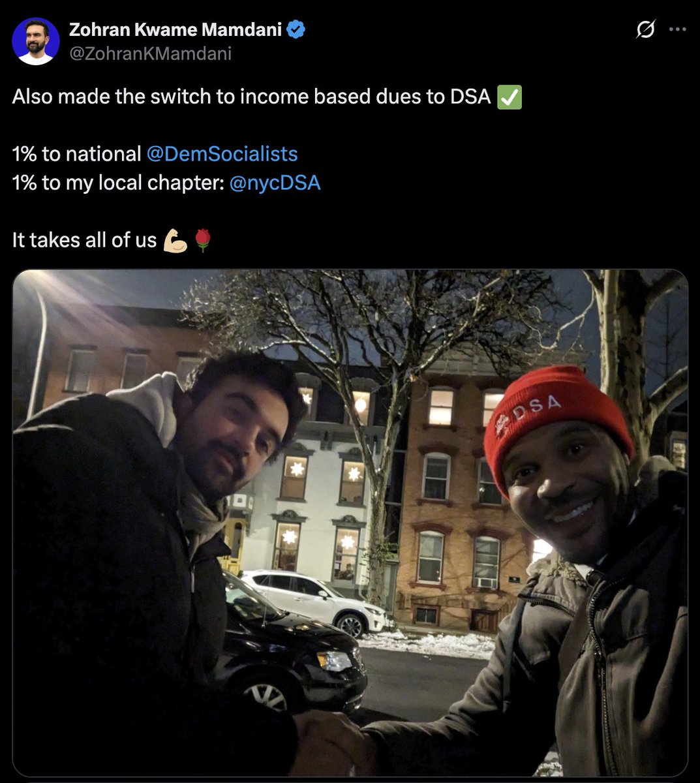
Task: Open the three-dot more options menu
Action: pos(678,29)
